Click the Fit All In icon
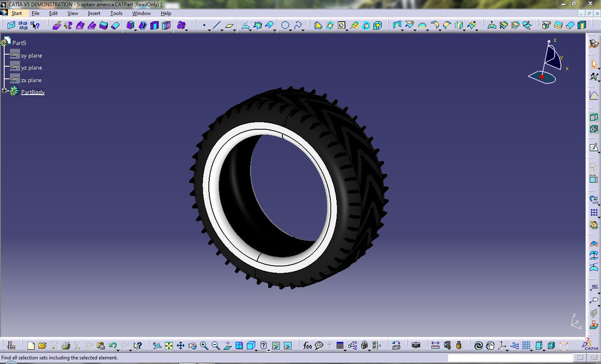Image resolution: width=601 pixels, height=364 pixels. click(x=168, y=345)
